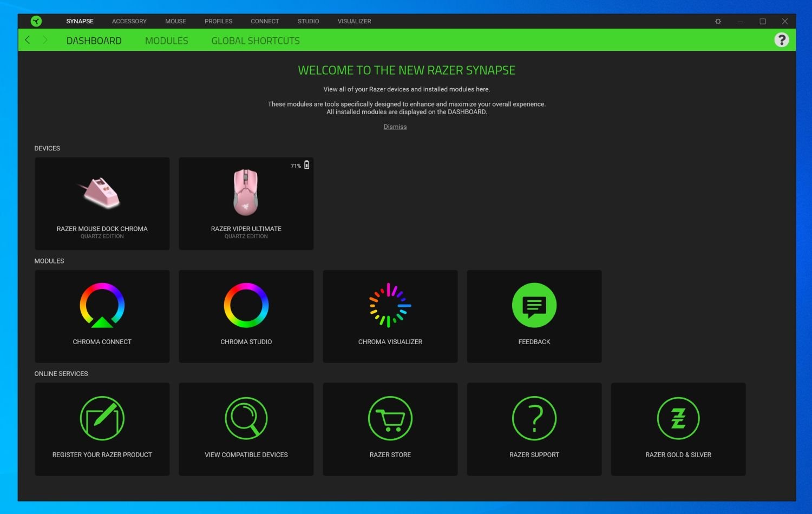The image size is (812, 514).
Task: Click the 'RAZER MOUSE DOCK CHROMA' label
Action: coord(102,229)
